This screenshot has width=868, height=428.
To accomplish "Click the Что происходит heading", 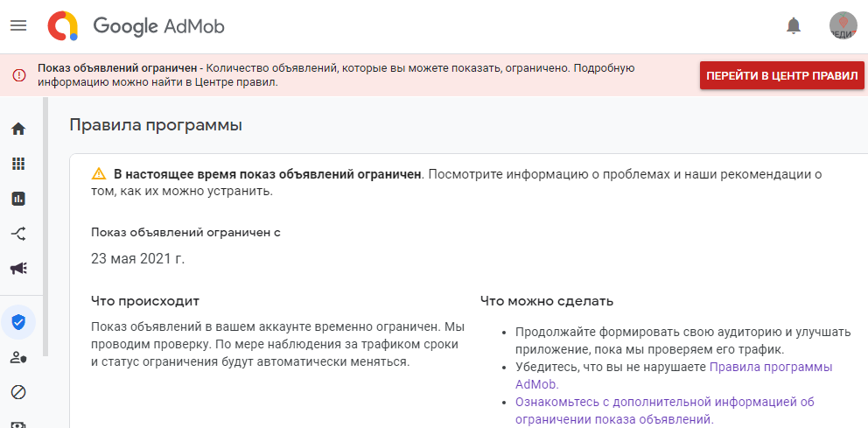I will 145,302.
